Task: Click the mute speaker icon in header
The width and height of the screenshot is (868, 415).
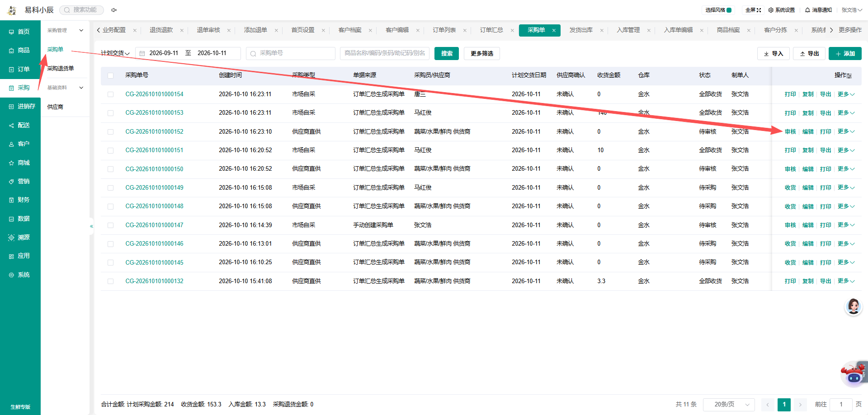Action: (x=114, y=10)
